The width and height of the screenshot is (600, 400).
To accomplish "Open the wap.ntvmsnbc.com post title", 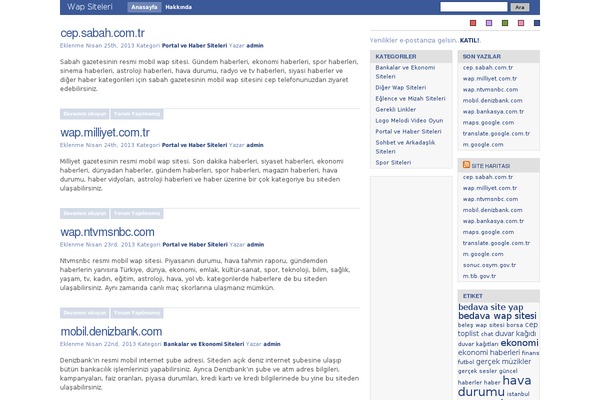I will [x=107, y=232].
